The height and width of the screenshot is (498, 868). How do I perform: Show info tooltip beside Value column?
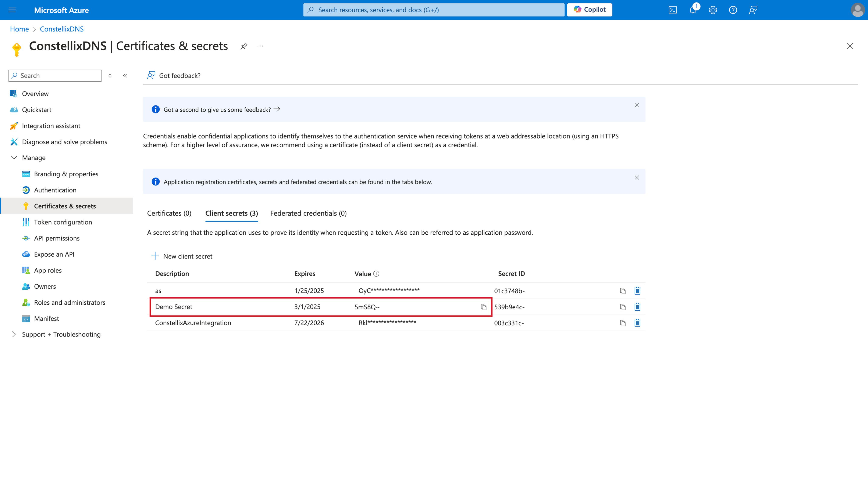(x=376, y=274)
